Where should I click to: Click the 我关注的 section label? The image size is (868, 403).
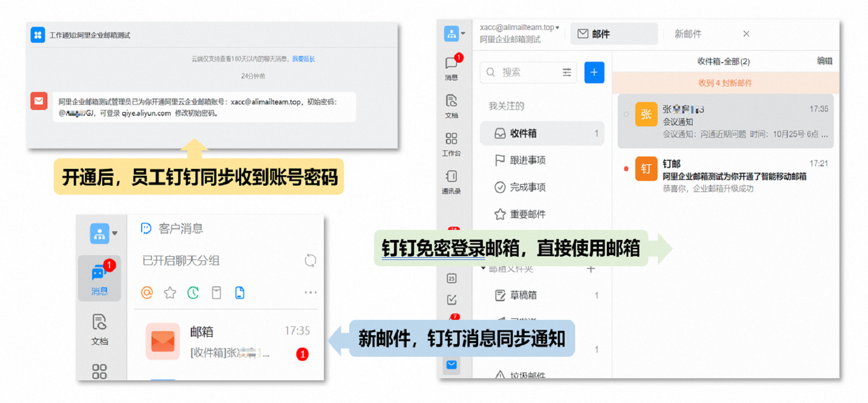coord(506,106)
